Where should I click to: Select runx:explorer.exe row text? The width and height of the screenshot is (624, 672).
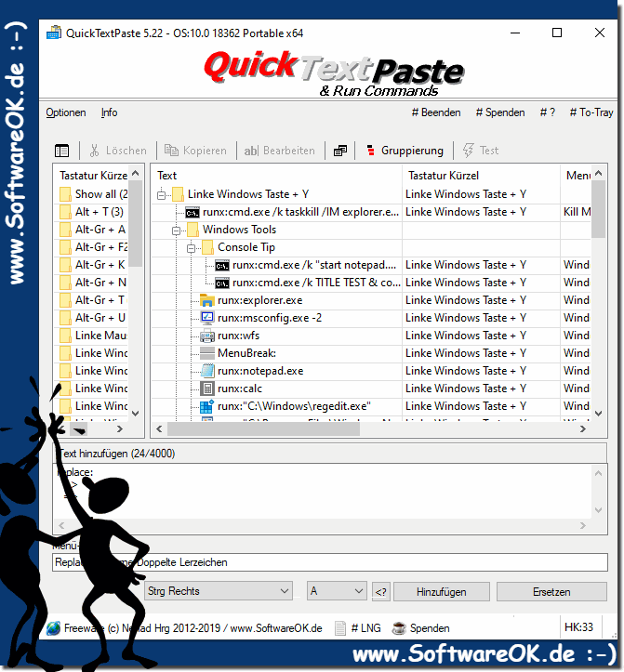[x=259, y=300]
